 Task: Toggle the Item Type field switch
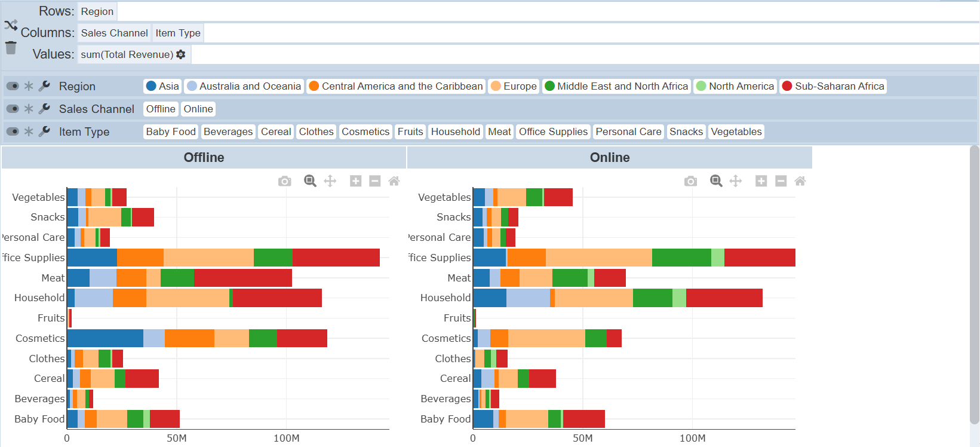point(13,131)
